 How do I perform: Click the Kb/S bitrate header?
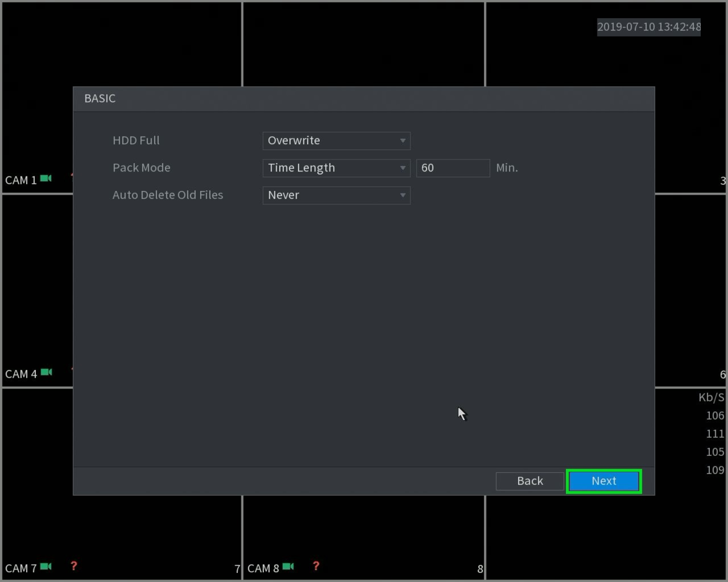point(711,398)
